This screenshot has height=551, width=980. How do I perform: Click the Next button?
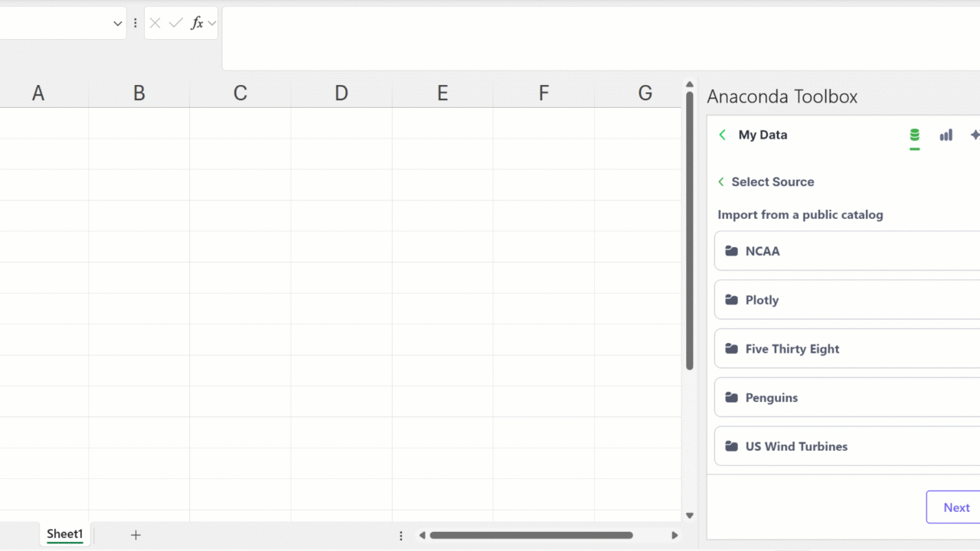coord(955,507)
